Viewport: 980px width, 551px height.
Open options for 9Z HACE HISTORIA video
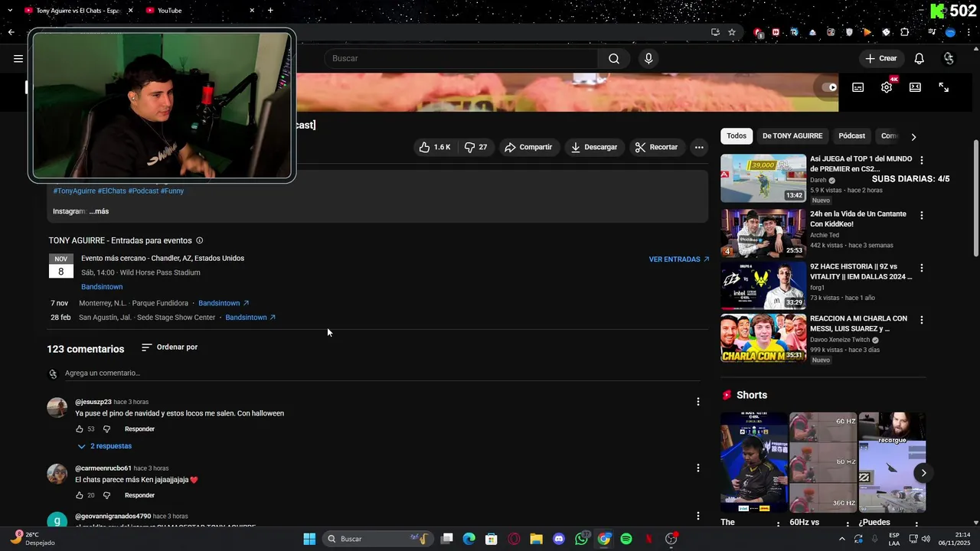[x=922, y=268]
